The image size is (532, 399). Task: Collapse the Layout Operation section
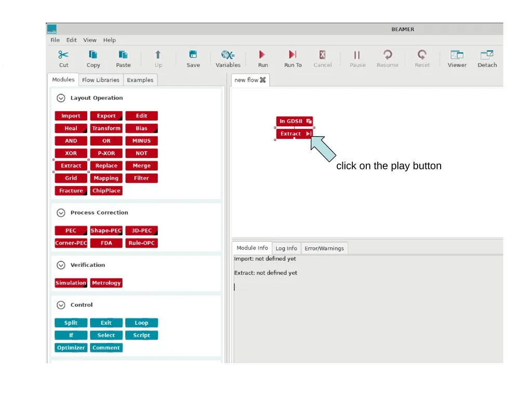[x=61, y=98]
